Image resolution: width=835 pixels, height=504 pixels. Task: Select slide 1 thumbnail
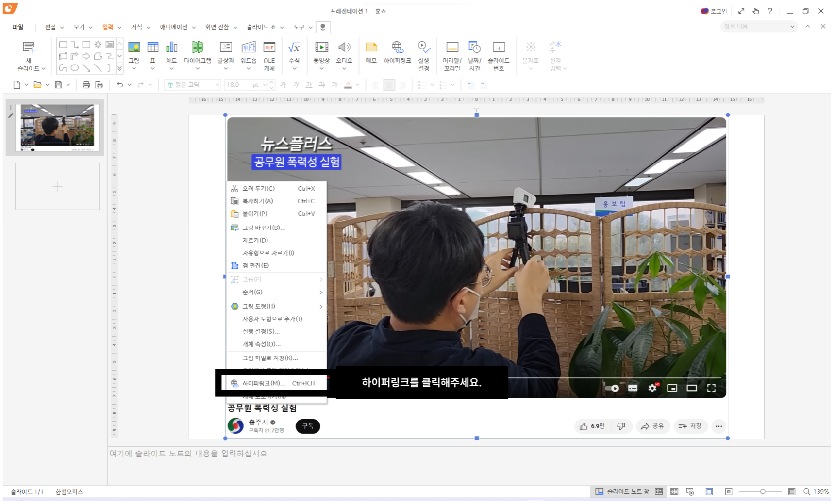[57, 128]
